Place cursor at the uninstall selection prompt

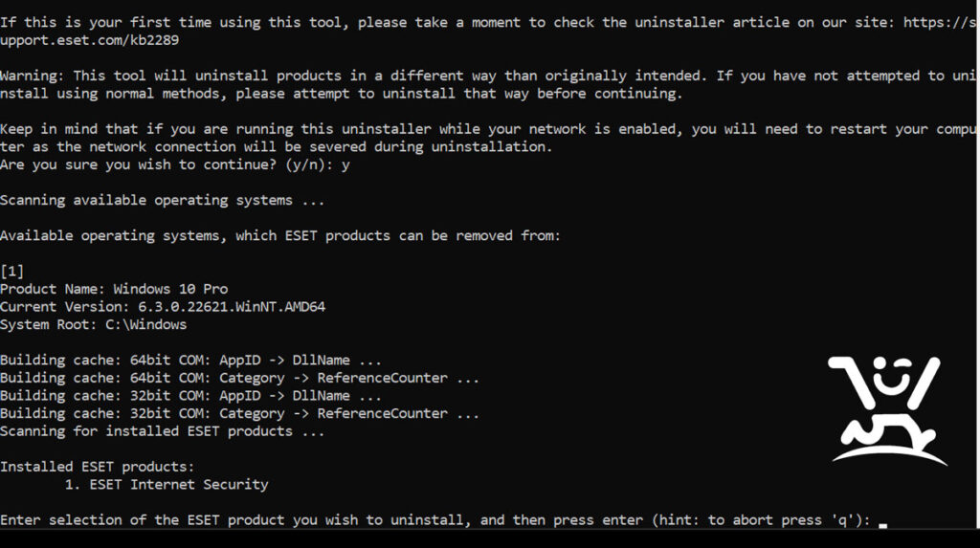point(882,520)
